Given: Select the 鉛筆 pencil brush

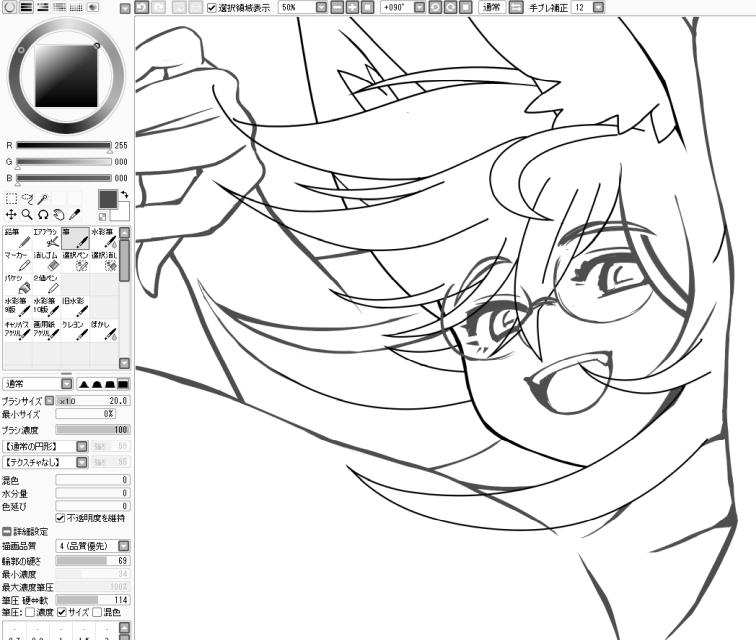Looking at the screenshot, I should 18,238.
